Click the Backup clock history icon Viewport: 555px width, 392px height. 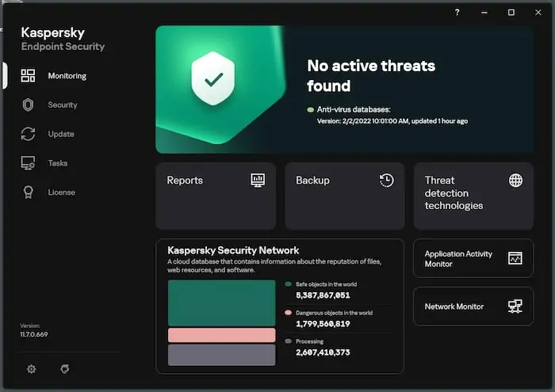point(387,181)
